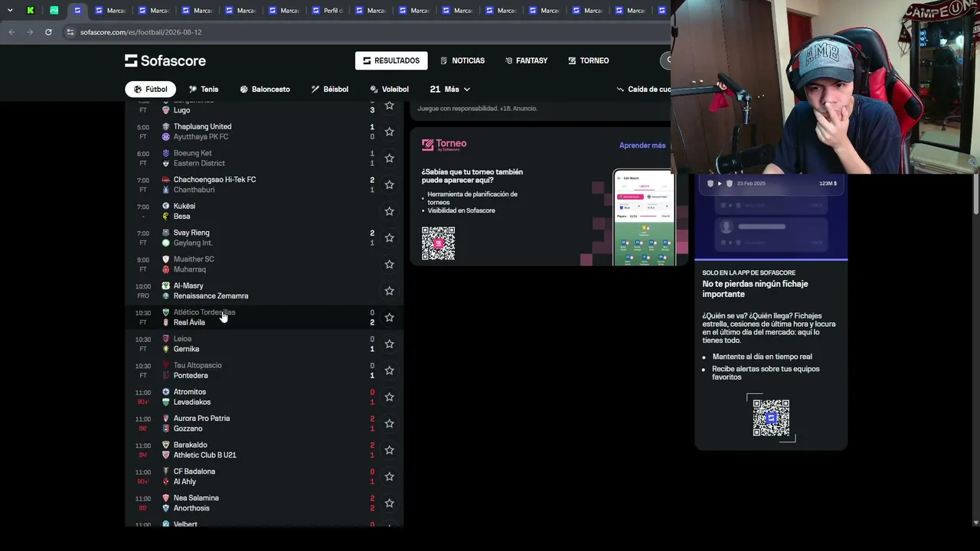Click the 'Eastern District' team name
This screenshot has height=551, width=980.
tap(199, 163)
